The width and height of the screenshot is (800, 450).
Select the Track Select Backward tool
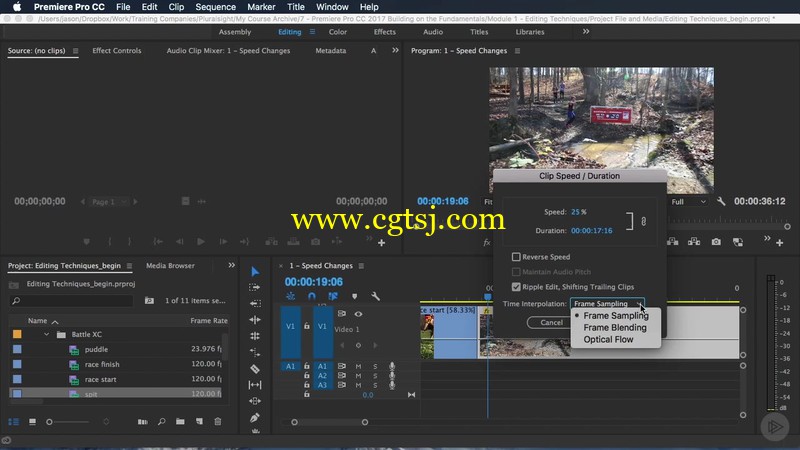(x=255, y=303)
